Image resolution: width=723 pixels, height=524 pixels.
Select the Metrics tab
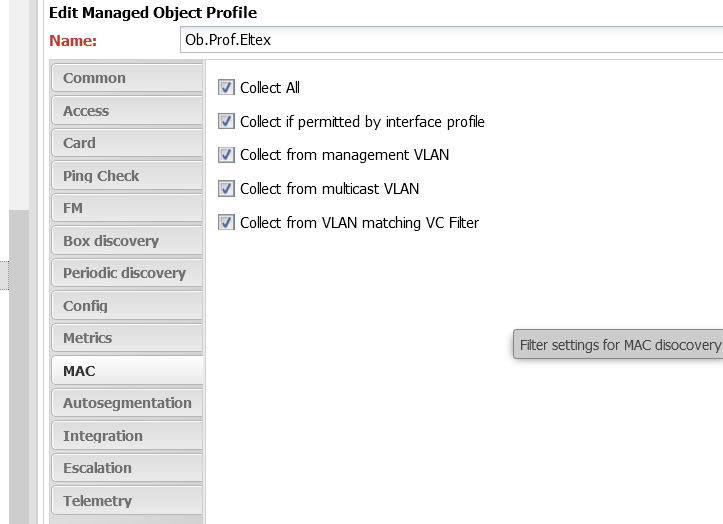127,338
